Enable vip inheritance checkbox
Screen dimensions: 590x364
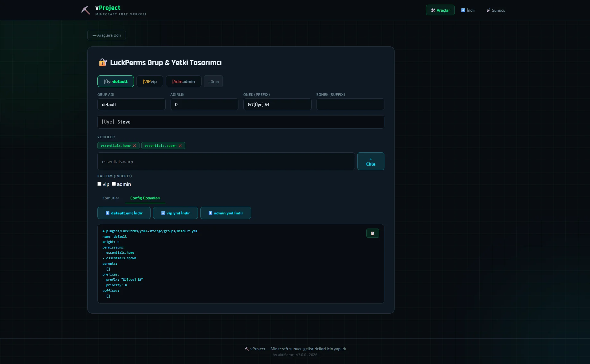99,184
